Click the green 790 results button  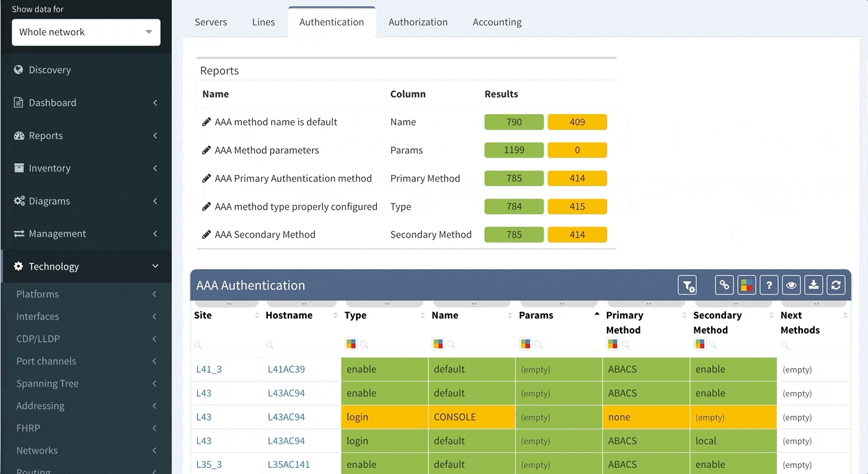pyautogui.click(x=514, y=122)
